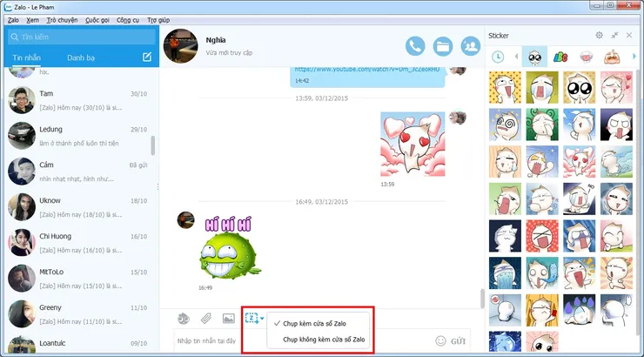Select the pink-cheeked face sticker pack
This screenshot has height=357, width=644.
pos(586,57)
